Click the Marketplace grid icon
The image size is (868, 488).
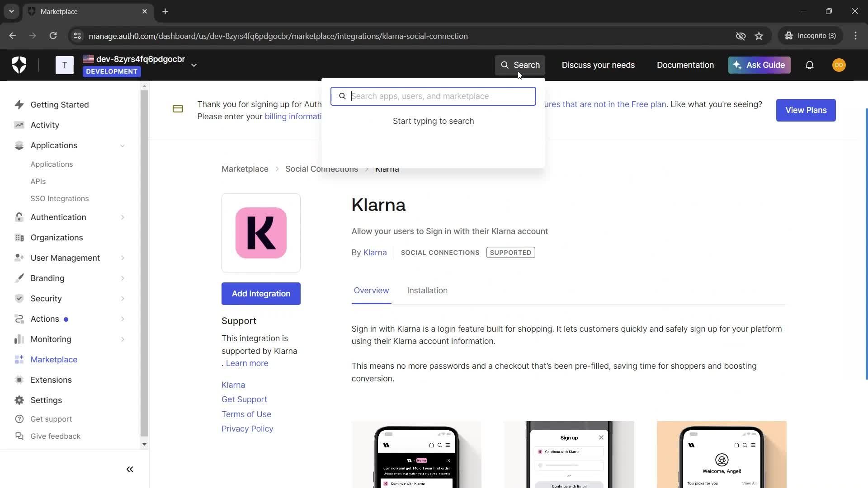pos(19,360)
